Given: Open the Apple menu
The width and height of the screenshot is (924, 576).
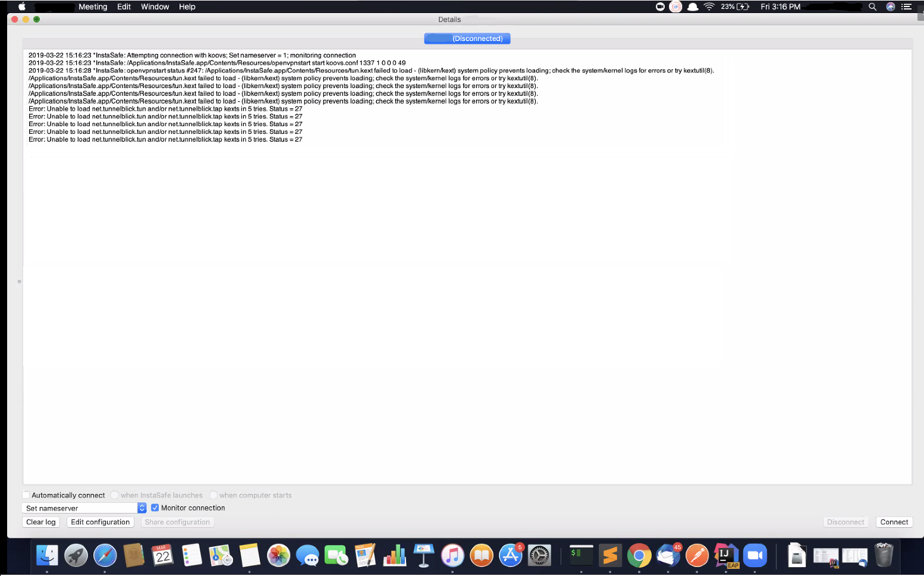Looking at the screenshot, I should pyautogui.click(x=22, y=7).
